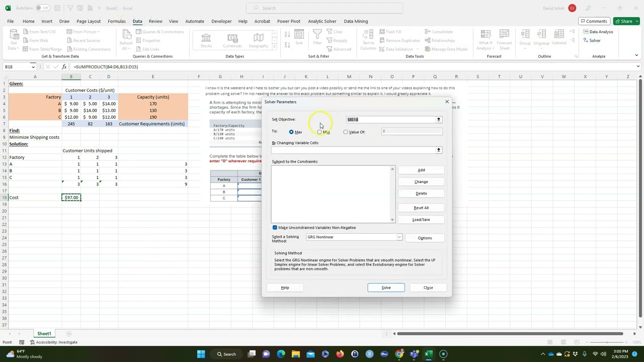Click Existing Connections

pos(88,49)
